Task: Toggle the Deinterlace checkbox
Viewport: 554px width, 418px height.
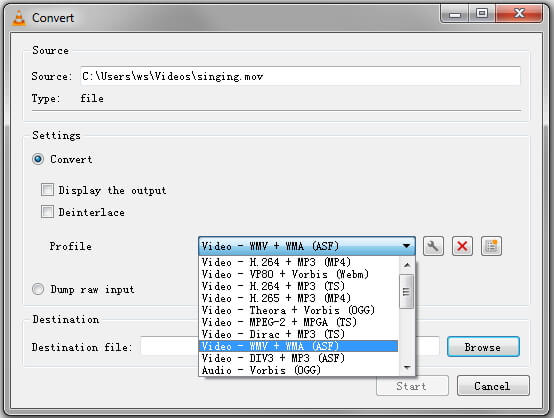Action: [47, 212]
